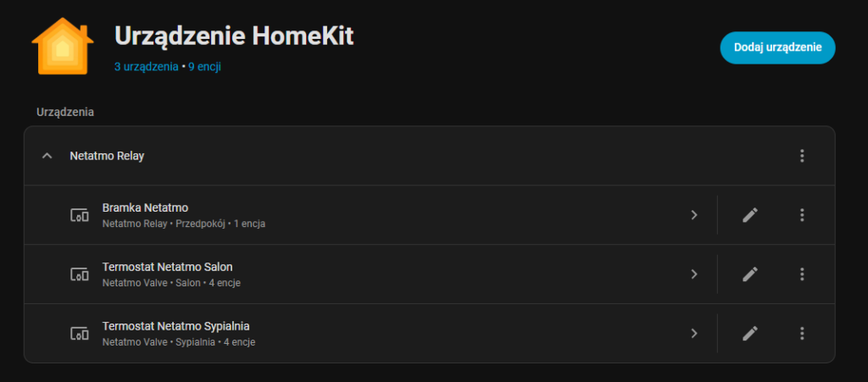
Task: Open Termostat Netatmo Salon via right chevron
Action: [x=693, y=274]
